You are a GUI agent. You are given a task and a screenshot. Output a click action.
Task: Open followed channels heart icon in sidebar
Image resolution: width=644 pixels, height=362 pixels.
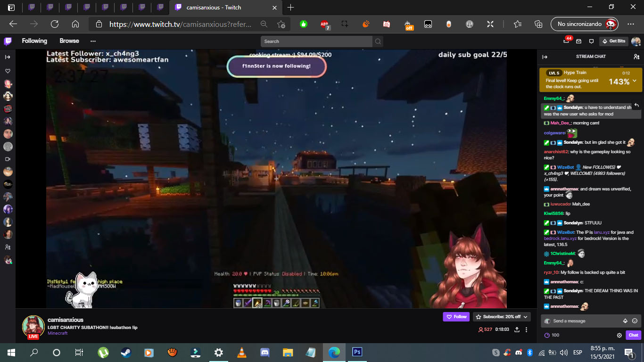coord(8,71)
